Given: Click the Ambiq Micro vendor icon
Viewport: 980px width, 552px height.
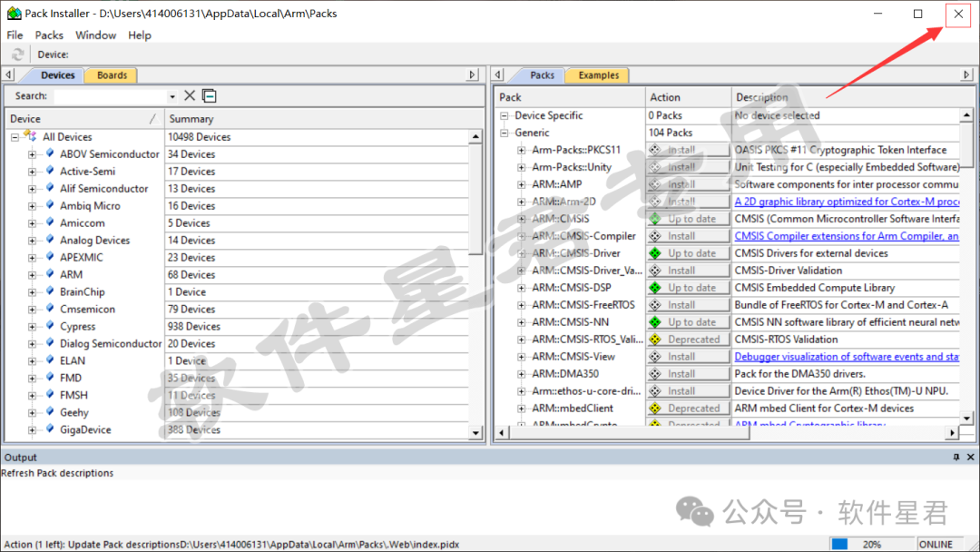Looking at the screenshot, I should (x=50, y=205).
